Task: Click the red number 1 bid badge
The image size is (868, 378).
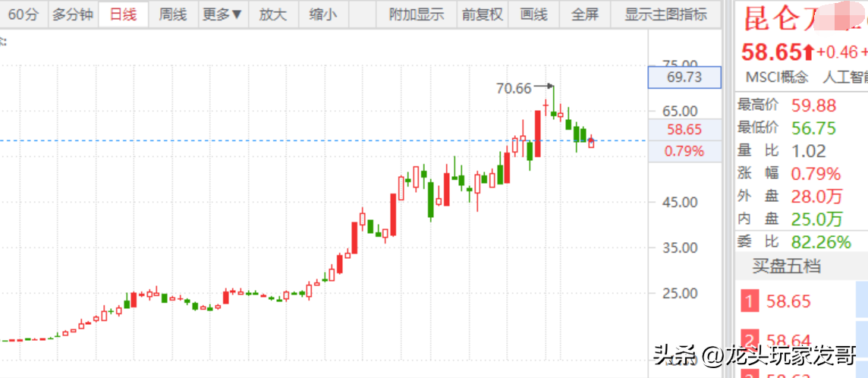Action: click(750, 301)
